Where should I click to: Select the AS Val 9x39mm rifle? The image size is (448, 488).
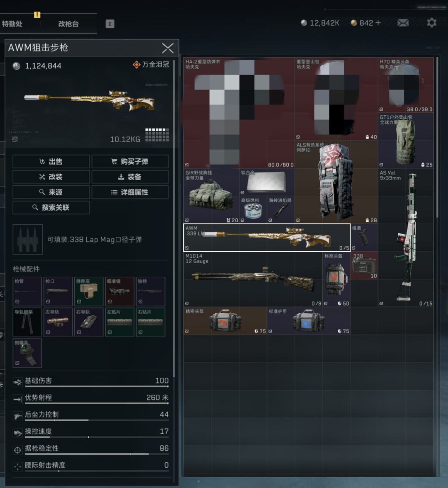[x=406, y=238]
